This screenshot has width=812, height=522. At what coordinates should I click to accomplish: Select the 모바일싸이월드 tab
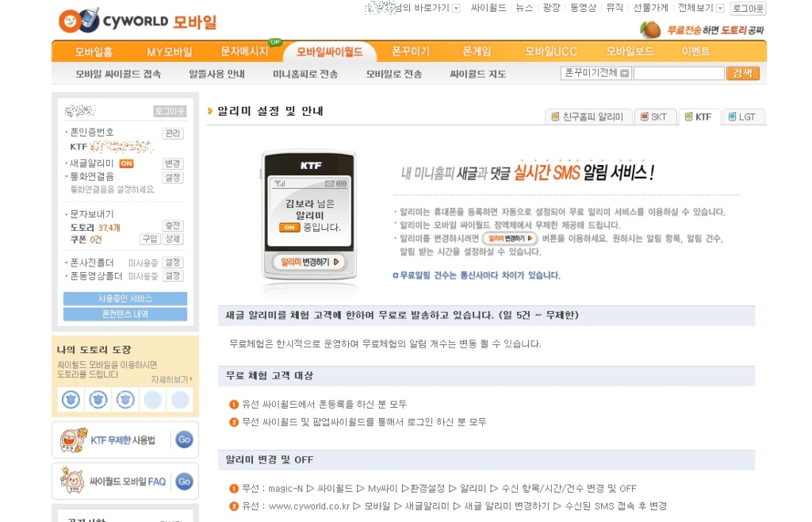pos(329,52)
